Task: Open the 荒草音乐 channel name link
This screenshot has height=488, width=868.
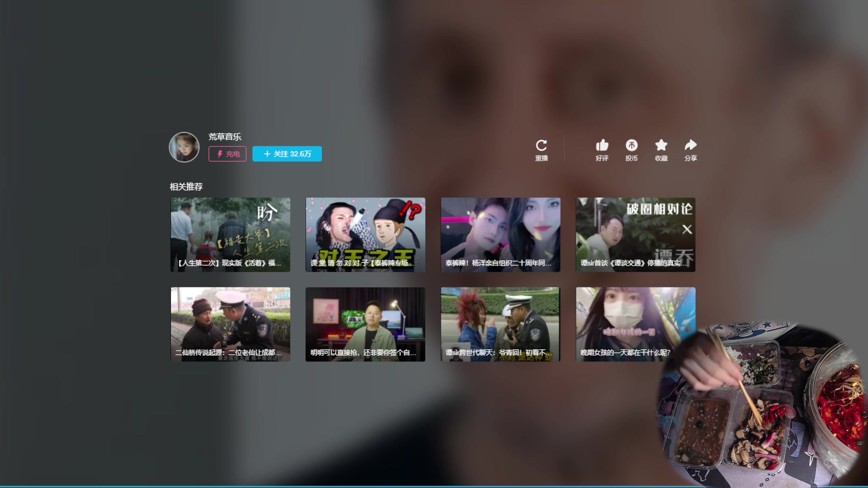Action: (225, 137)
